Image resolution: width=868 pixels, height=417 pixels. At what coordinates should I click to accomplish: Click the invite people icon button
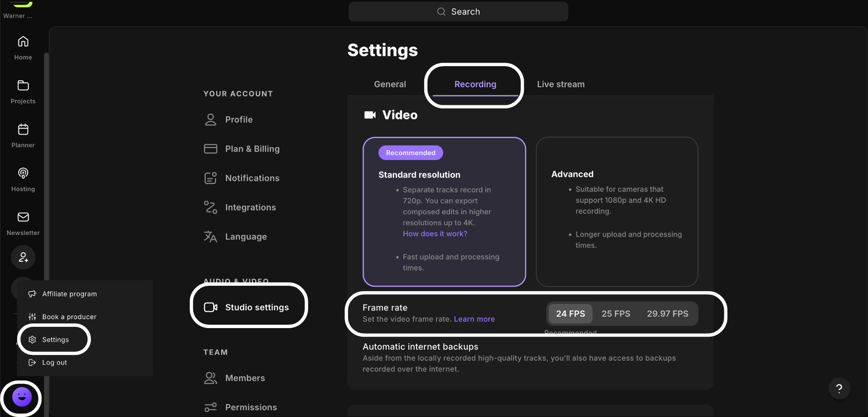point(23,257)
